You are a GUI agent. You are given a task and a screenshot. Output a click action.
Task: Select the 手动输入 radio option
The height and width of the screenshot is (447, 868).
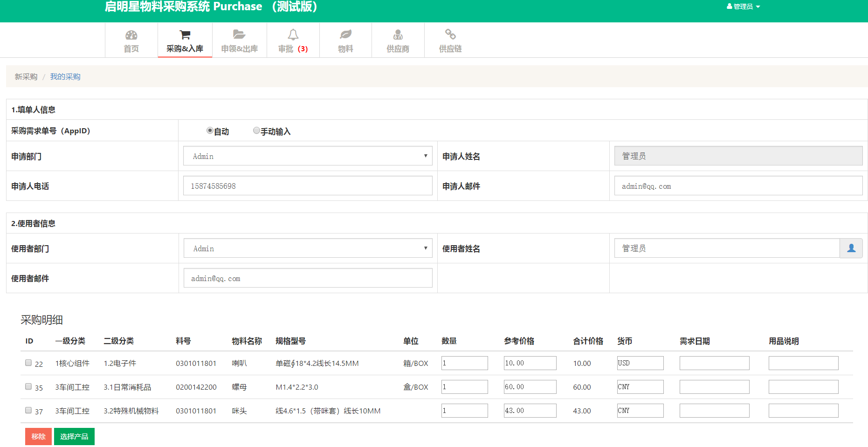[x=256, y=131]
